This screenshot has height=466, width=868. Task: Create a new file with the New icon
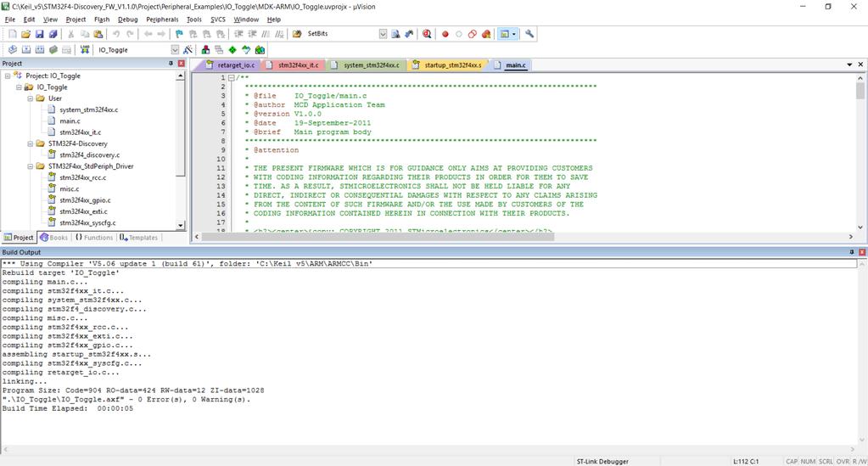(13, 34)
